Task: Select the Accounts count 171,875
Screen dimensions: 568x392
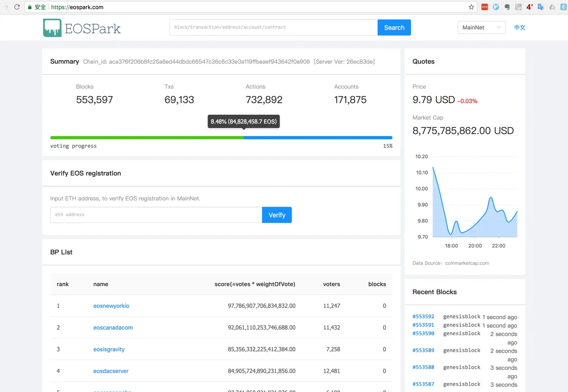Action: pyautogui.click(x=350, y=100)
